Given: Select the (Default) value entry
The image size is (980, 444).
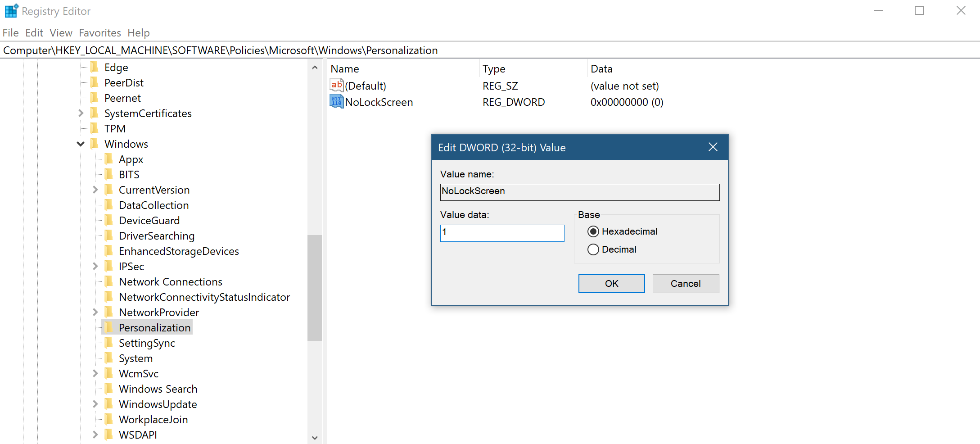Looking at the screenshot, I should 366,86.
